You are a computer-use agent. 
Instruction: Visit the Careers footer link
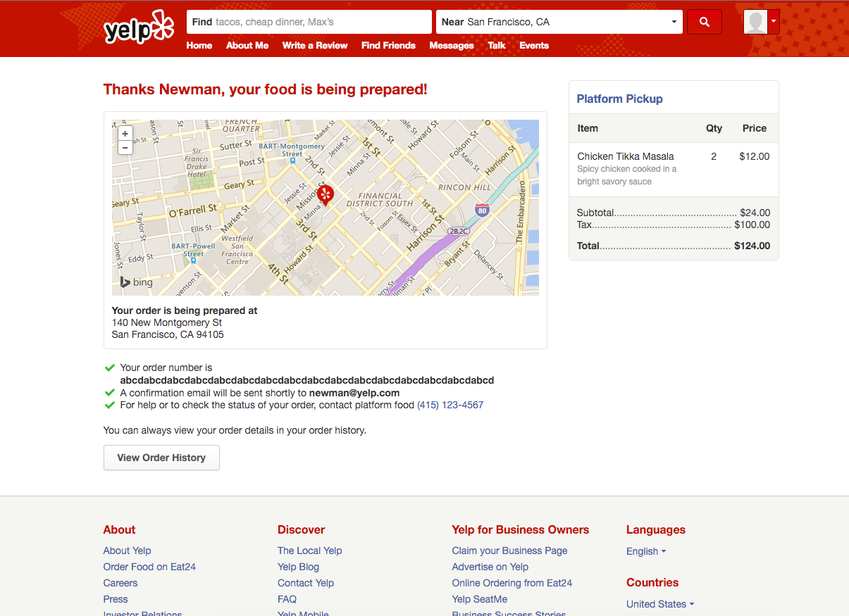[x=120, y=583]
